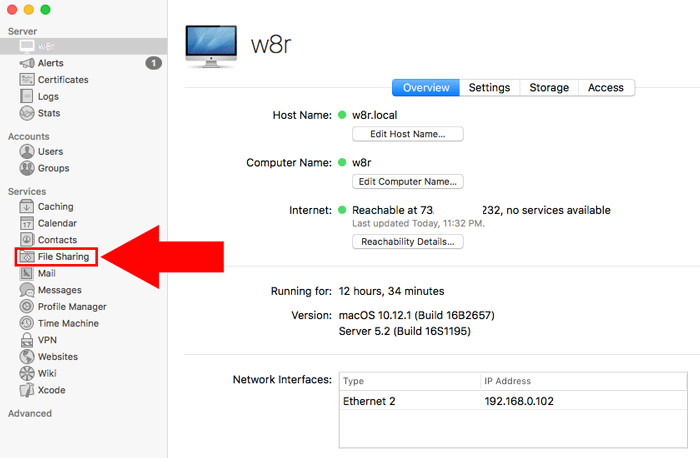700x458 pixels.
Task: Click green status dot next to Internet
Action: [342, 210]
